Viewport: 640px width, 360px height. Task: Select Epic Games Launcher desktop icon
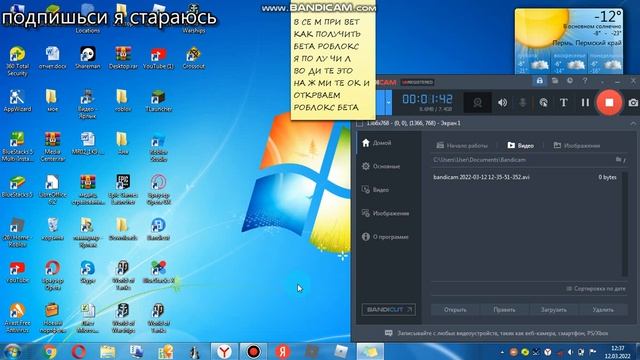coord(123,190)
